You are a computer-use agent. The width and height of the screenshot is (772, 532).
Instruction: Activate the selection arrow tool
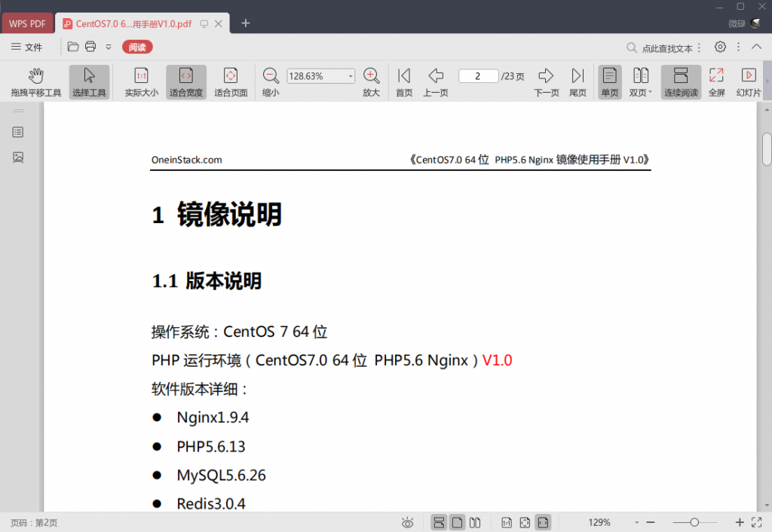89,82
